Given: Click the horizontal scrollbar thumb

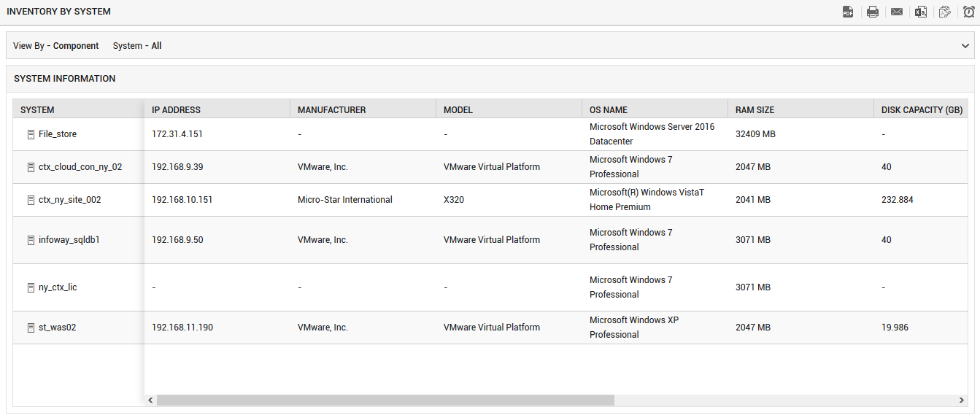Looking at the screenshot, I should coord(385,400).
